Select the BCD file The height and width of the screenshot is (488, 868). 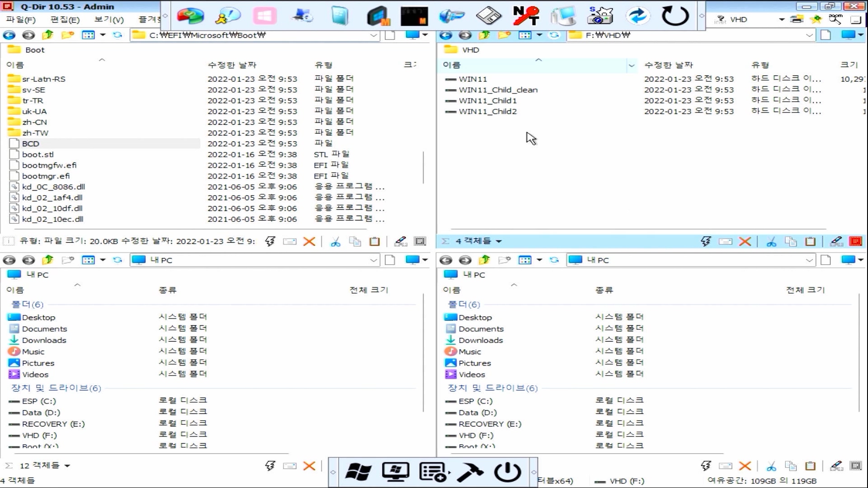tap(30, 144)
